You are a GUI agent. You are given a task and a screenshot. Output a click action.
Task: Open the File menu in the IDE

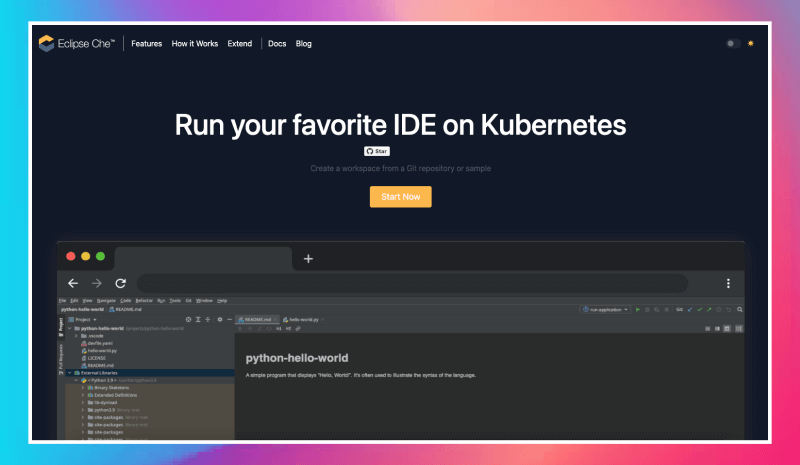coord(62,301)
